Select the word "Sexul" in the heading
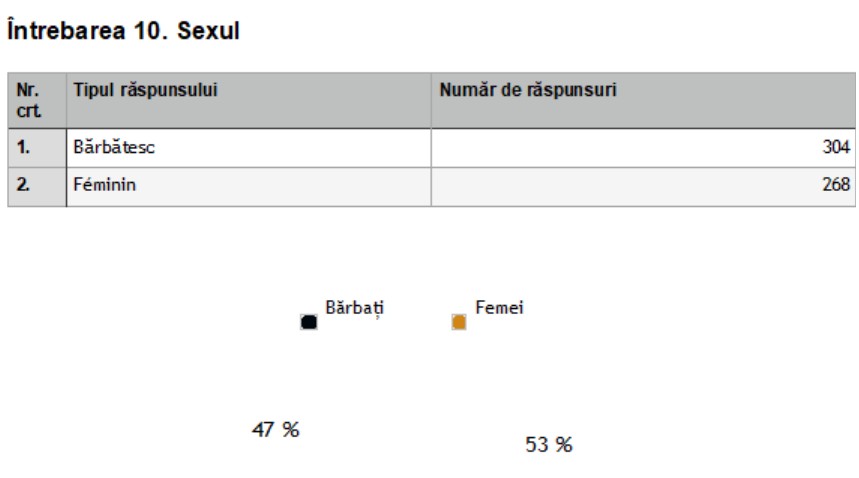This screenshot has height=478, width=859. pos(211,32)
